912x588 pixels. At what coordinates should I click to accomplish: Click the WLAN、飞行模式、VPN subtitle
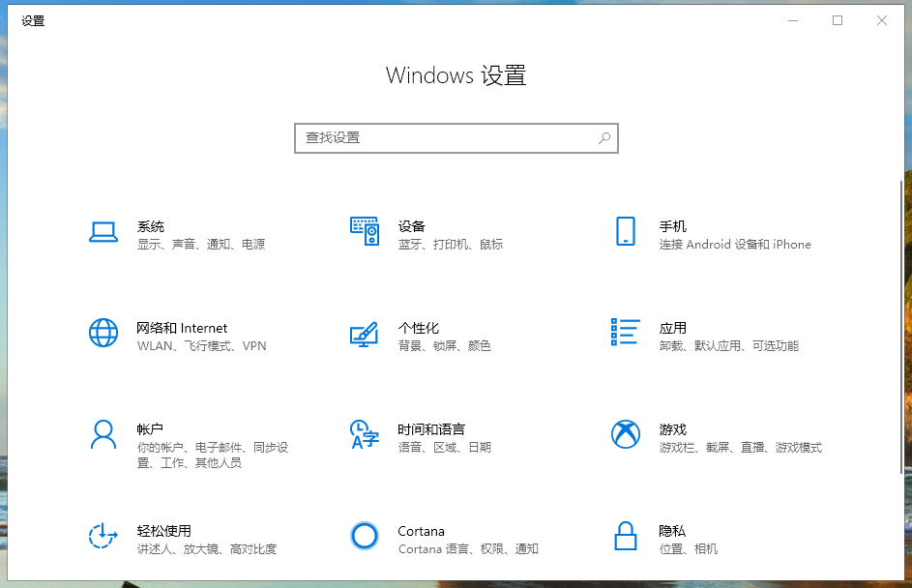click(203, 345)
